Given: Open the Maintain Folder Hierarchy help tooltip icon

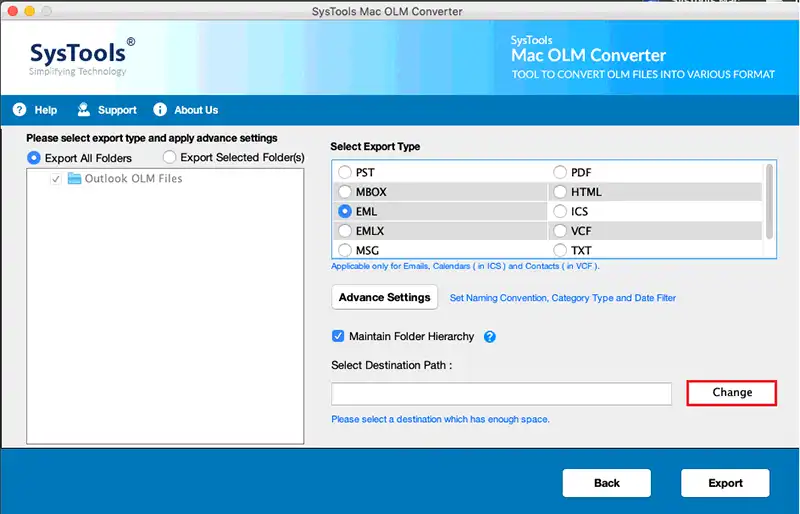Looking at the screenshot, I should tap(490, 337).
